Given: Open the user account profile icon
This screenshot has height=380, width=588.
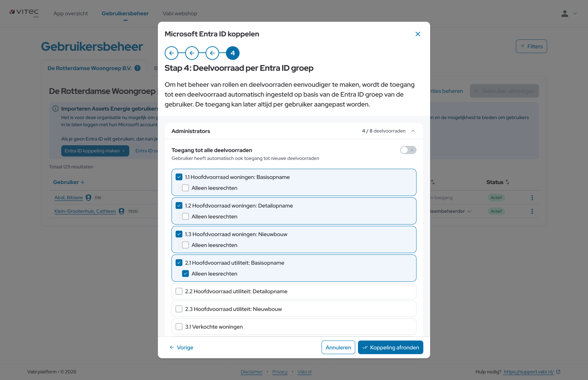Looking at the screenshot, I should click(565, 14).
